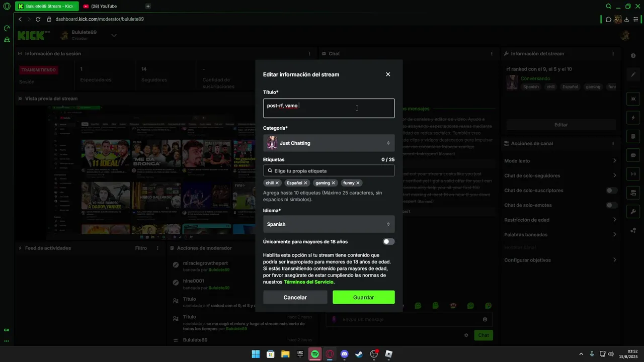Open the browser downloads icon
Image resolution: width=644 pixels, height=362 pixels.
pyautogui.click(x=626, y=20)
